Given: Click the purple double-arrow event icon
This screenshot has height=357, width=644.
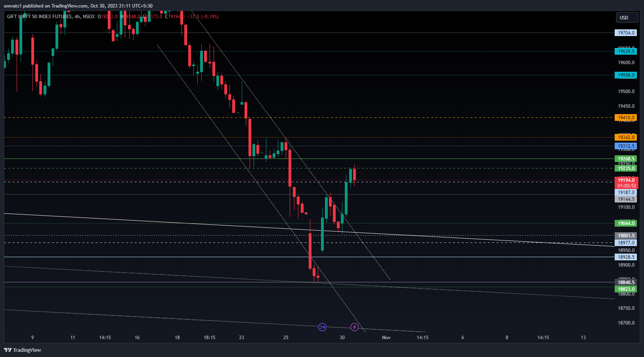Looking at the screenshot, I should (x=323, y=327).
